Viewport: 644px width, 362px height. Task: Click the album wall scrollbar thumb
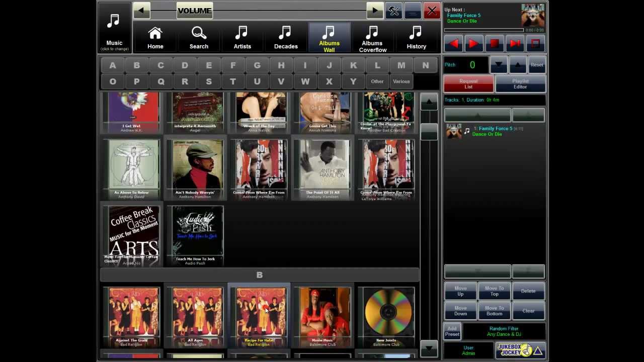[x=429, y=131]
